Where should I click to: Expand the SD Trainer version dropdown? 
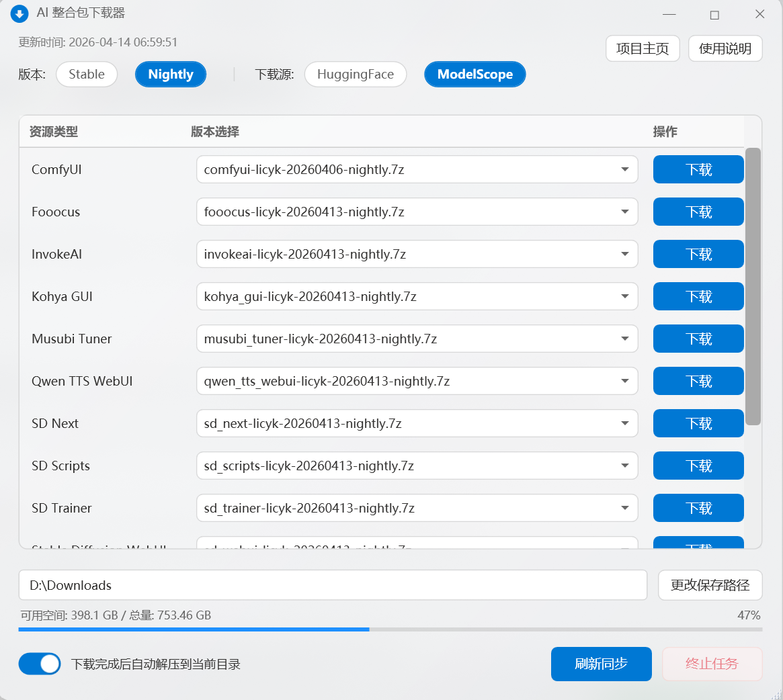(417, 508)
